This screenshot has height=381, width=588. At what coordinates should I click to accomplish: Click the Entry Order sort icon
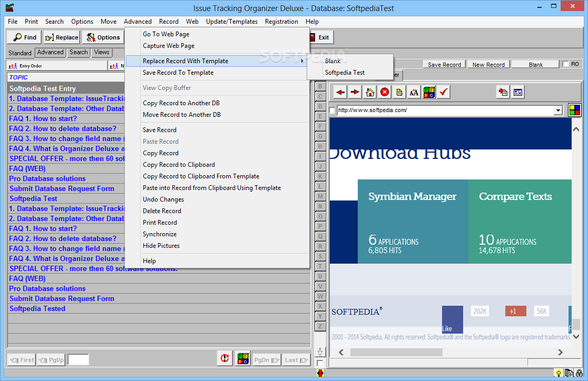pyautogui.click(x=13, y=66)
